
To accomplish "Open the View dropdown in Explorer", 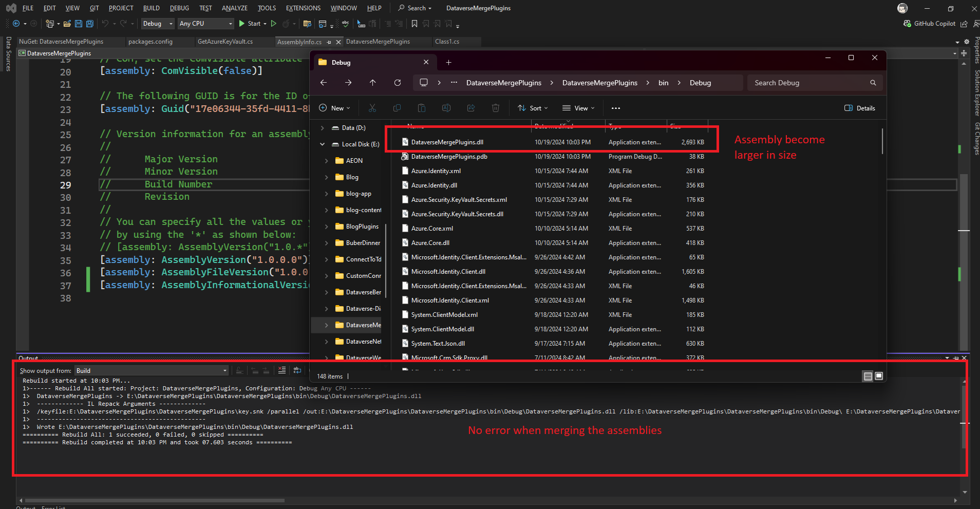I will [x=578, y=108].
